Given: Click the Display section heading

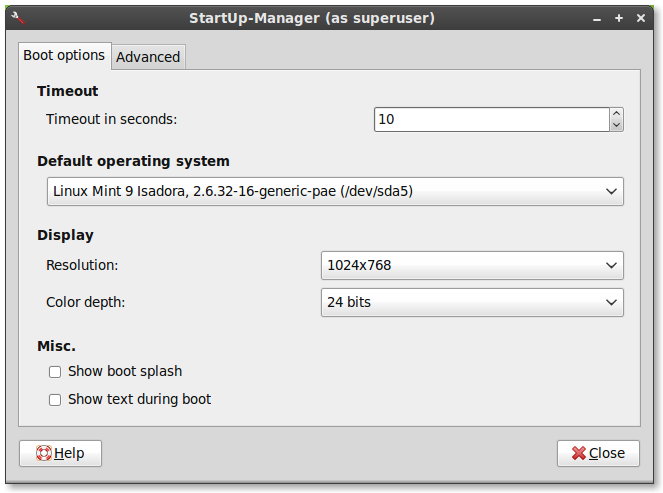Looking at the screenshot, I should [x=66, y=235].
